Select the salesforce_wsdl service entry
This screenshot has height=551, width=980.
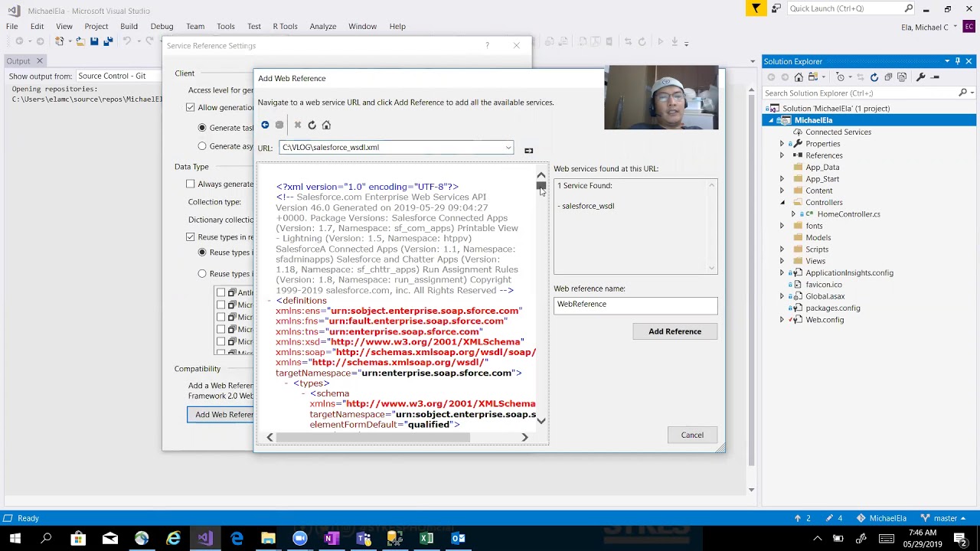click(588, 206)
